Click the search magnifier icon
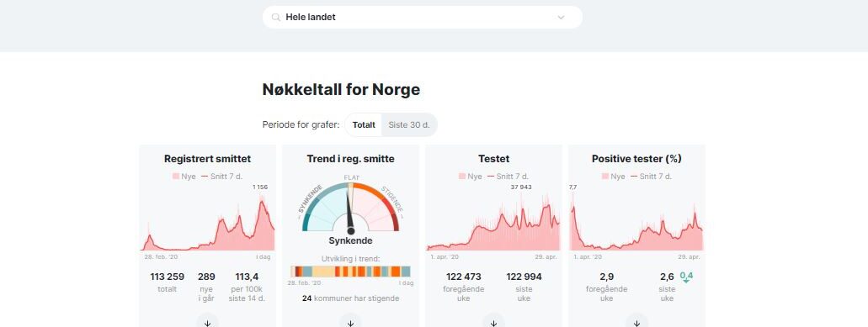The height and width of the screenshot is (327, 868). click(x=275, y=17)
